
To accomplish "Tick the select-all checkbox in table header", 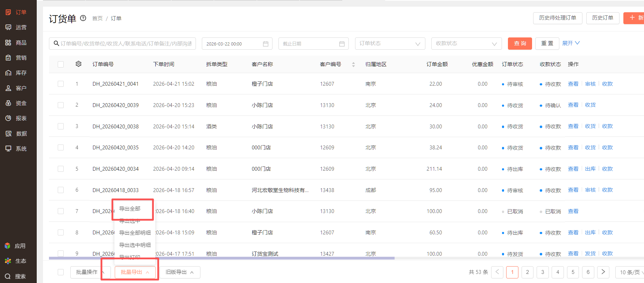I will point(61,64).
